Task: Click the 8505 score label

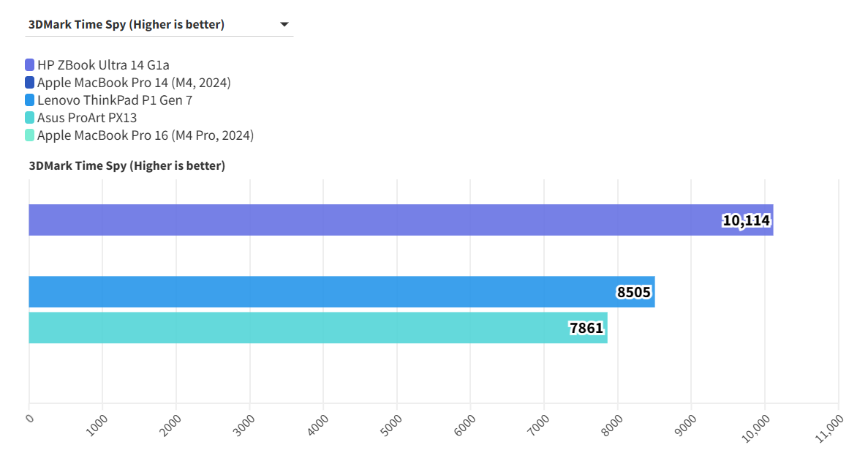Action: [634, 293]
